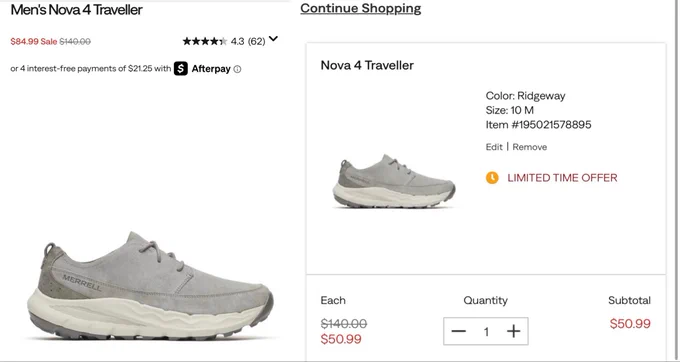
Task: Click the Afterpay logo icon
Action: pyautogui.click(x=181, y=68)
